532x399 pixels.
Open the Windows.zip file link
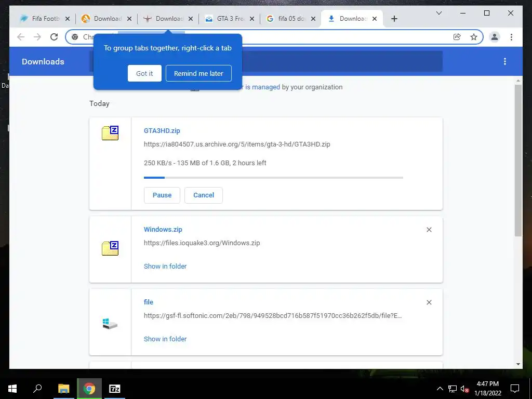[163, 229]
